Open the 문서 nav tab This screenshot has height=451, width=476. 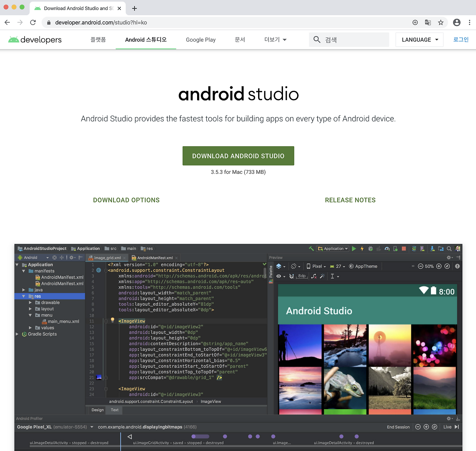click(x=240, y=39)
